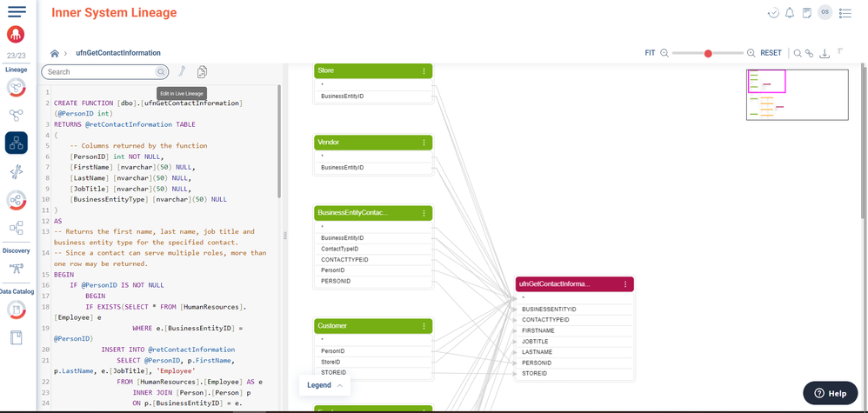Click inside the Search input field
868x413 pixels.
[100, 72]
